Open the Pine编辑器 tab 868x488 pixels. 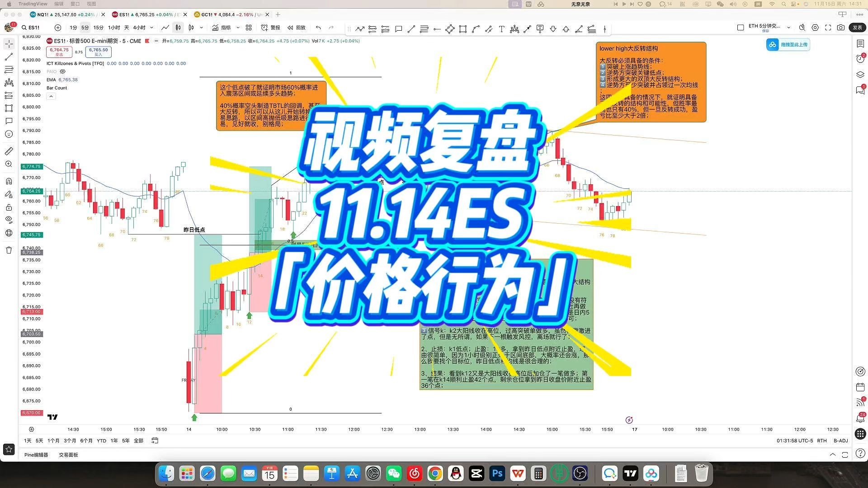pos(36,455)
